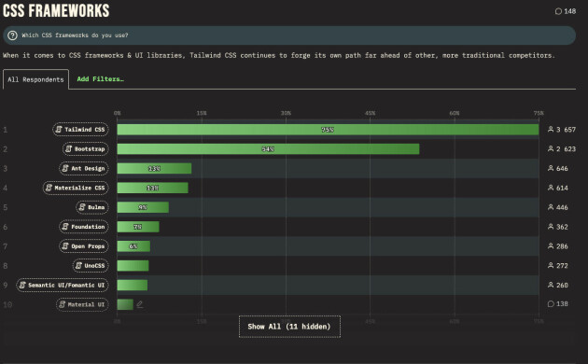
Task: Click the icon inside the Material UI chip
Action: 63,304
